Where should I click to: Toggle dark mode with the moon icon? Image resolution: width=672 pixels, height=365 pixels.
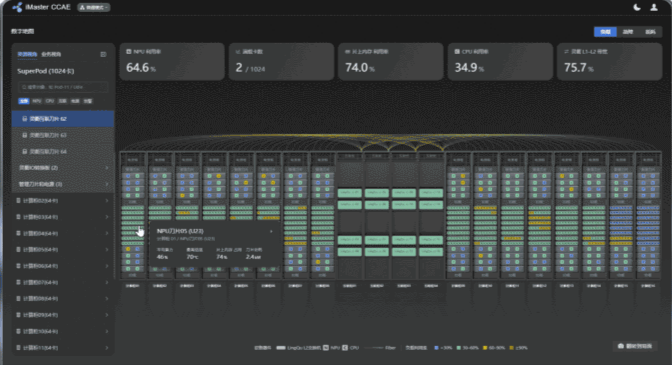pyautogui.click(x=637, y=7)
